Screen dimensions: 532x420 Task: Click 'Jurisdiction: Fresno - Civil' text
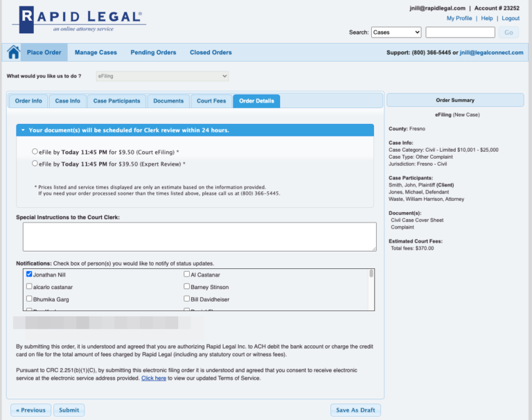click(x=418, y=164)
